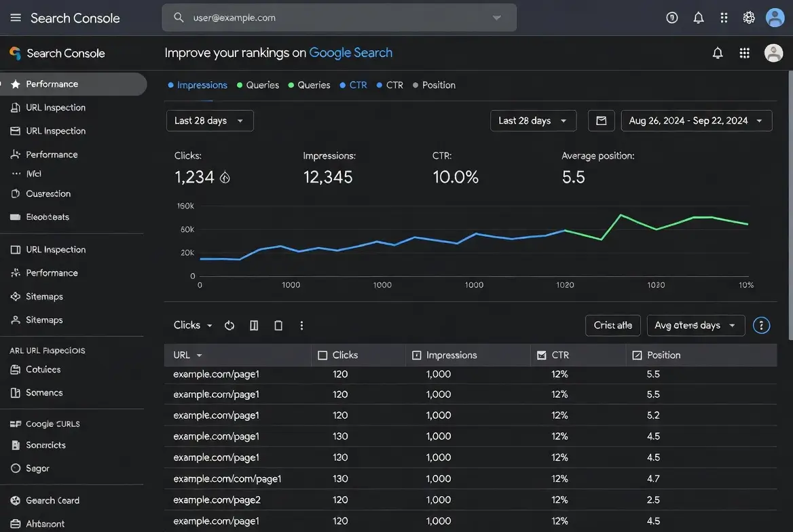793x532 pixels.
Task: Toggle the blue CTR legend item
Action: tap(353, 85)
